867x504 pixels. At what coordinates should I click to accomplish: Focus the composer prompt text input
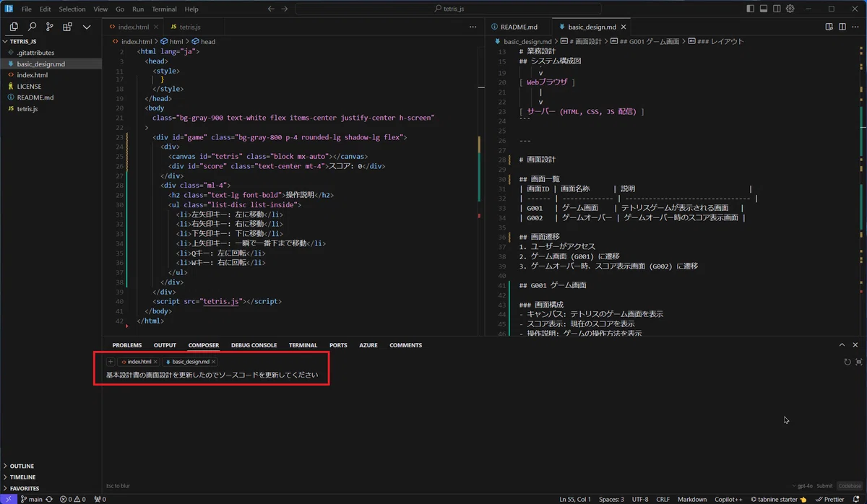coord(212,375)
